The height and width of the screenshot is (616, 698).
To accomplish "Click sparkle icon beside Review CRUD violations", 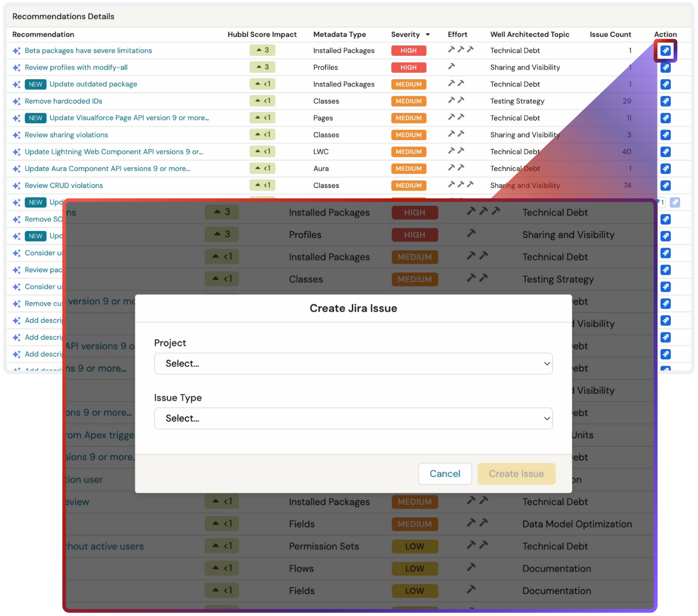I will click(16, 185).
